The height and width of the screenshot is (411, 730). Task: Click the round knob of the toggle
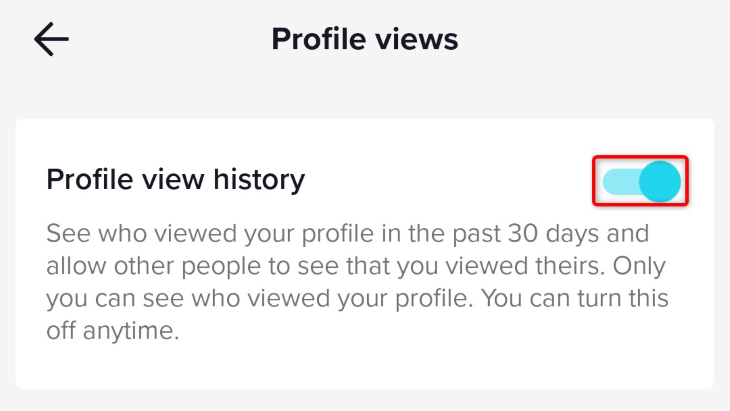(658, 181)
